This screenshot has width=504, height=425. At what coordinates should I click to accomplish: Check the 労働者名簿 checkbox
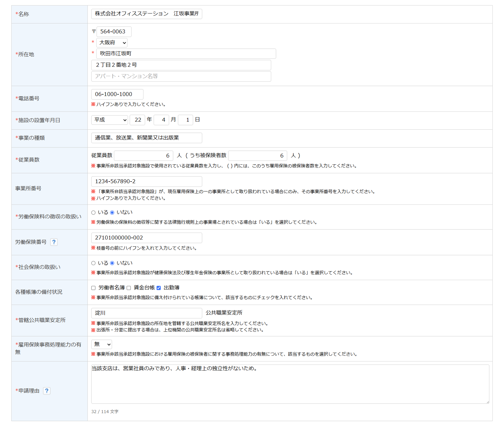tap(93, 288)
